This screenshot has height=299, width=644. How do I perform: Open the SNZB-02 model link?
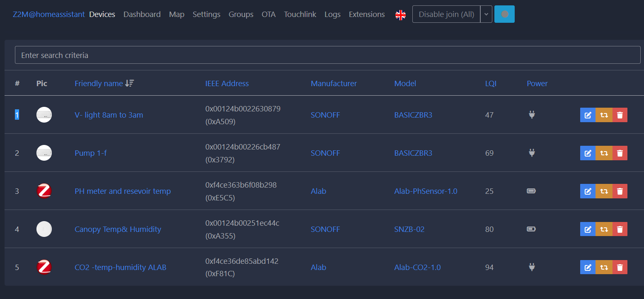click(x=409, y=229)
